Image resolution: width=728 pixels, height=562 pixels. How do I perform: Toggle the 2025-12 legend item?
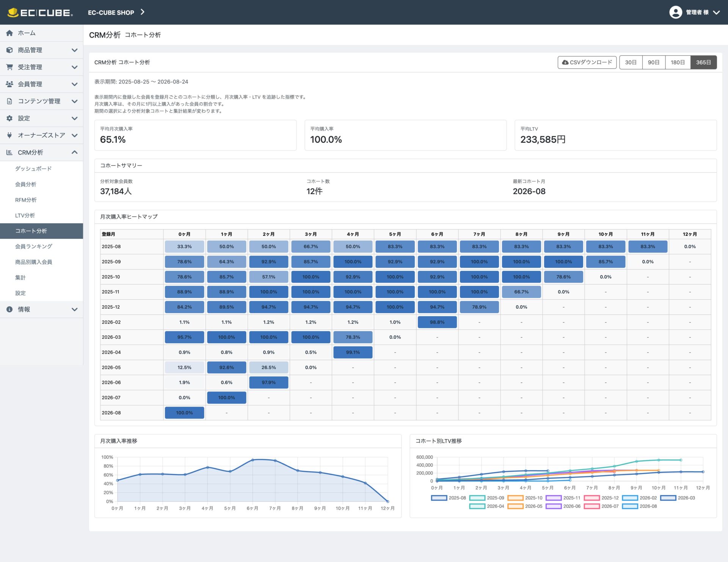601,498
